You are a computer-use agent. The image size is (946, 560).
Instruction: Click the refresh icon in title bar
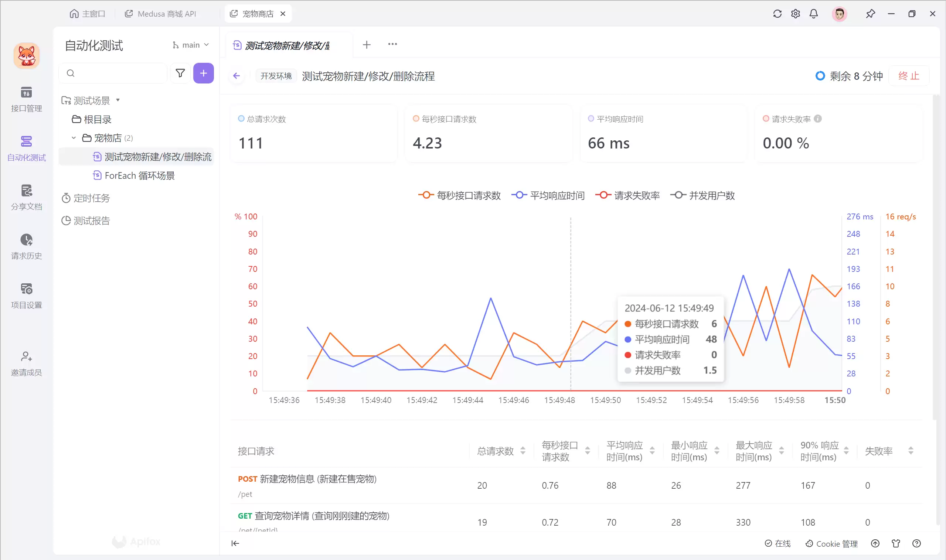tap(777, 14)
